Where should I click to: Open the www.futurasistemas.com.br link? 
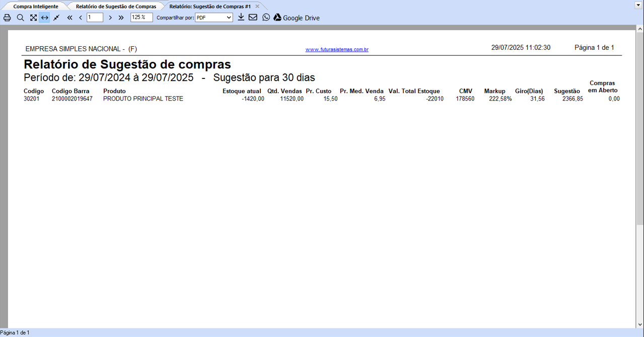coord(337,49)
